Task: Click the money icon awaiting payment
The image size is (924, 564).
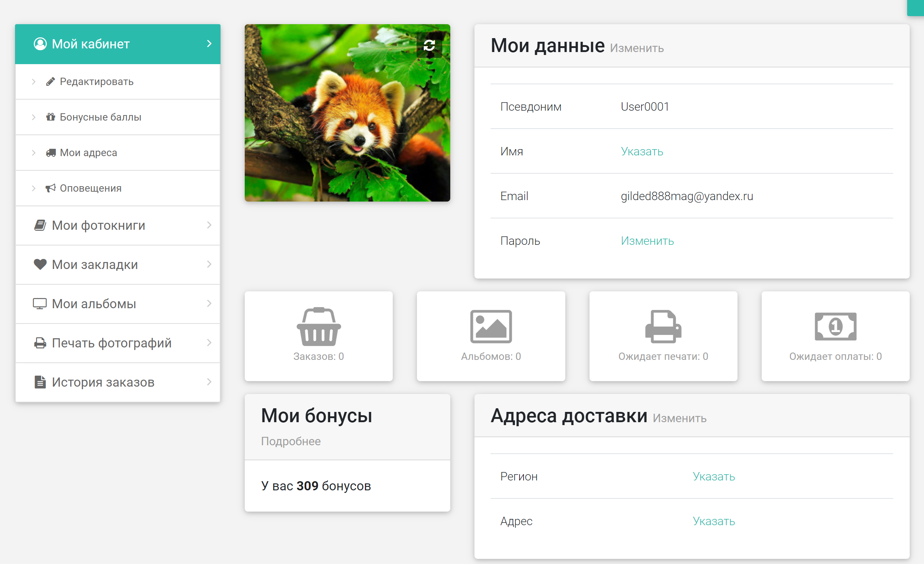Action: click(835, 326)
